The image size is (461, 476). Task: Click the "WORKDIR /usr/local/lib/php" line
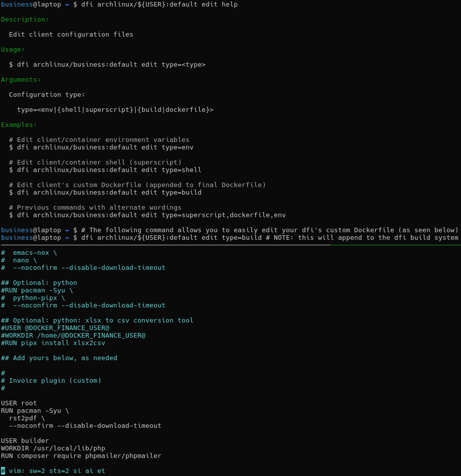53,448
